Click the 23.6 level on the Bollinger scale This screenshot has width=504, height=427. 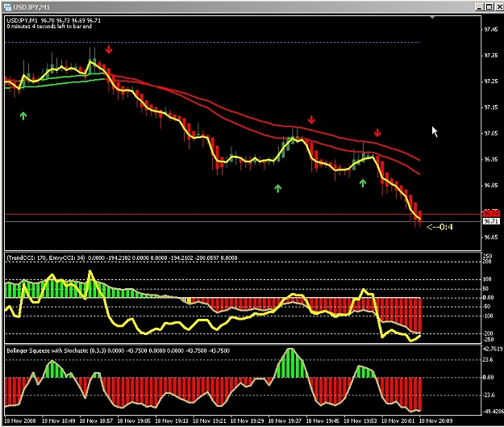[x=488, y=360]
